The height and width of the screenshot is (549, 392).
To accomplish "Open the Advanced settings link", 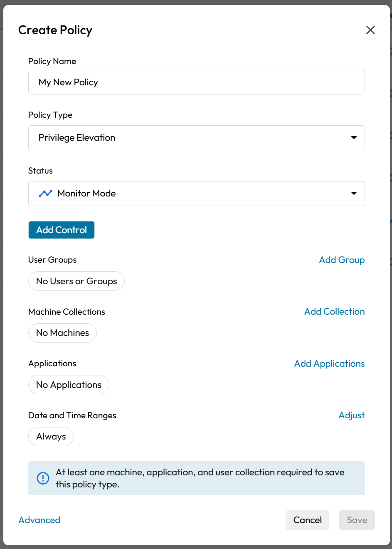I will point(39,520).
